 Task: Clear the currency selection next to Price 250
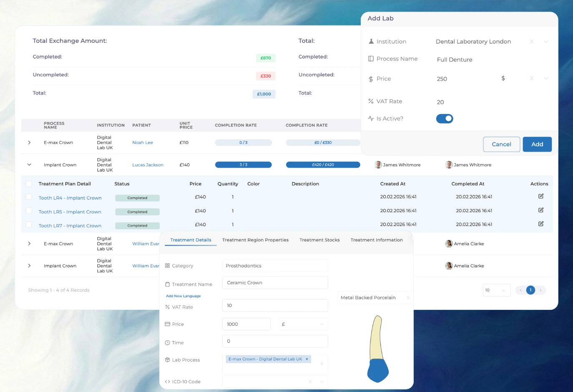point(532,78)
